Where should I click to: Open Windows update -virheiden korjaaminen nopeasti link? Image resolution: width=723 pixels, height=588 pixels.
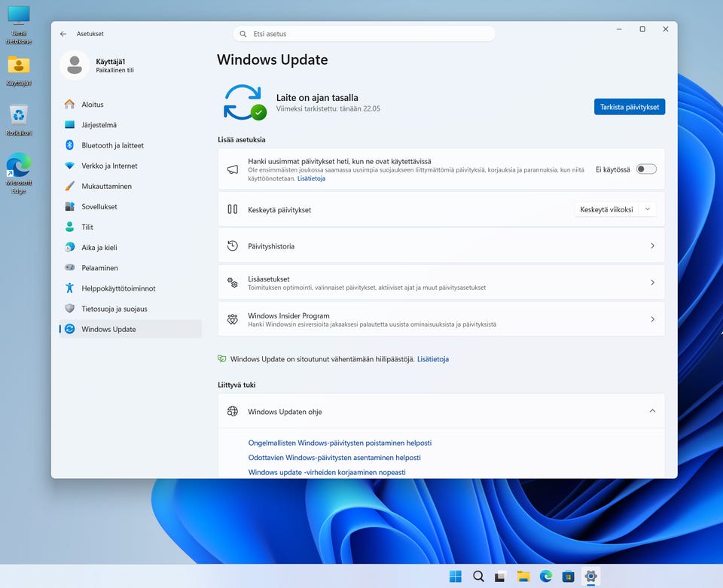tap(327, 472)
